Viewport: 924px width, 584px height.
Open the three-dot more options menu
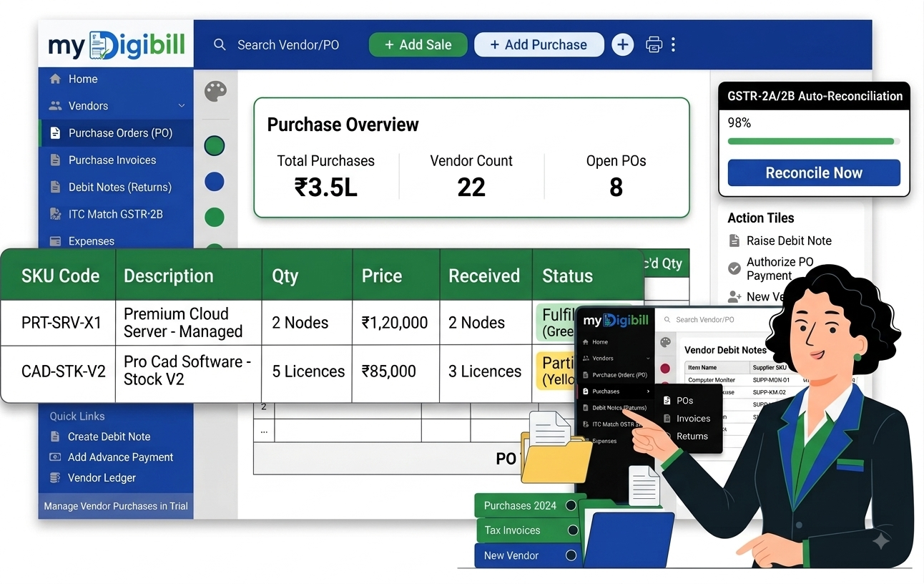click(673, 44)
